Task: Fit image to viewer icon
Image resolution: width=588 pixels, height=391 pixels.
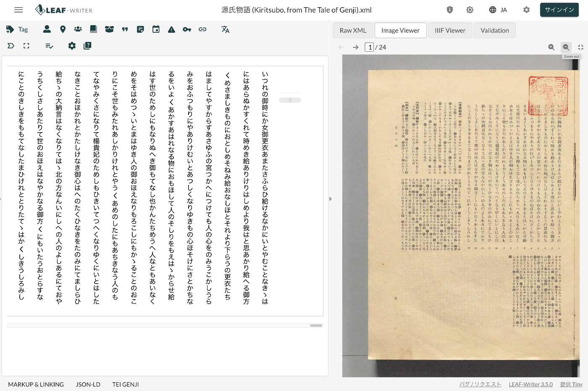Action: point(580,47)
